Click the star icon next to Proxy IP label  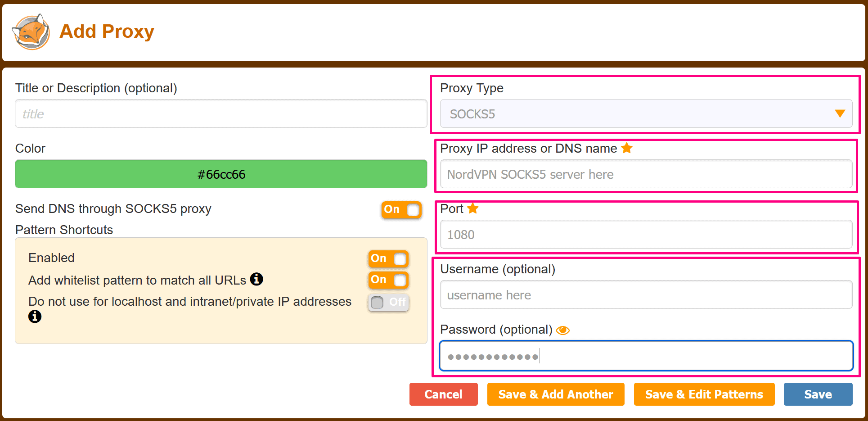point(627,148)
